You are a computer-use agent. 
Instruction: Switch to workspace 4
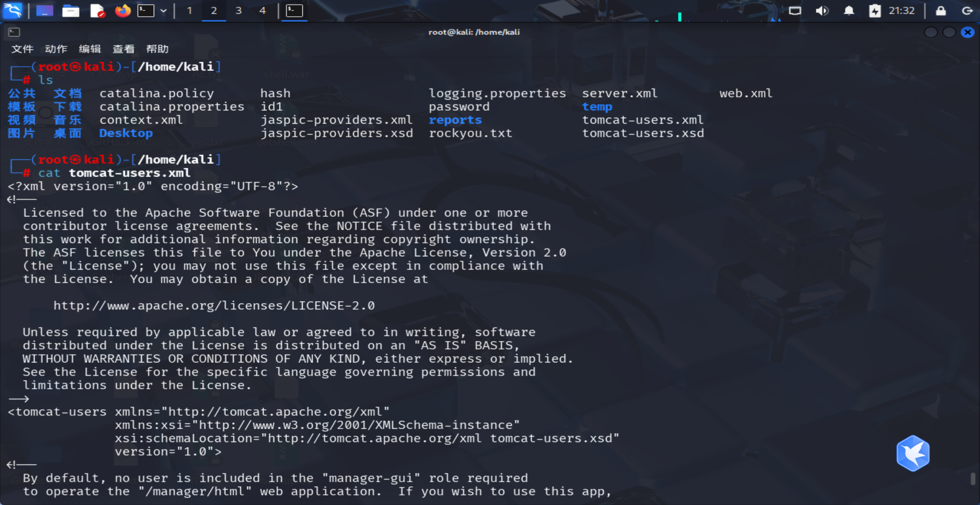pos(263,11)
